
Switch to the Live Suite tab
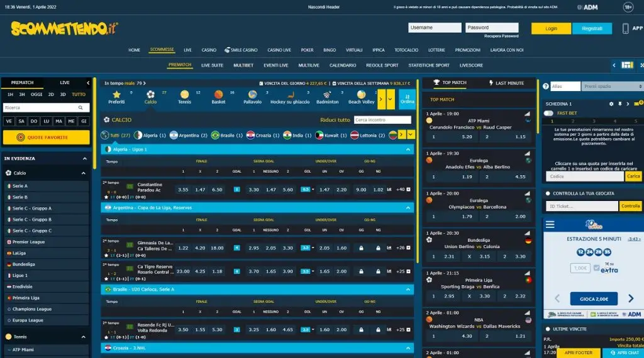coord(213,65)
